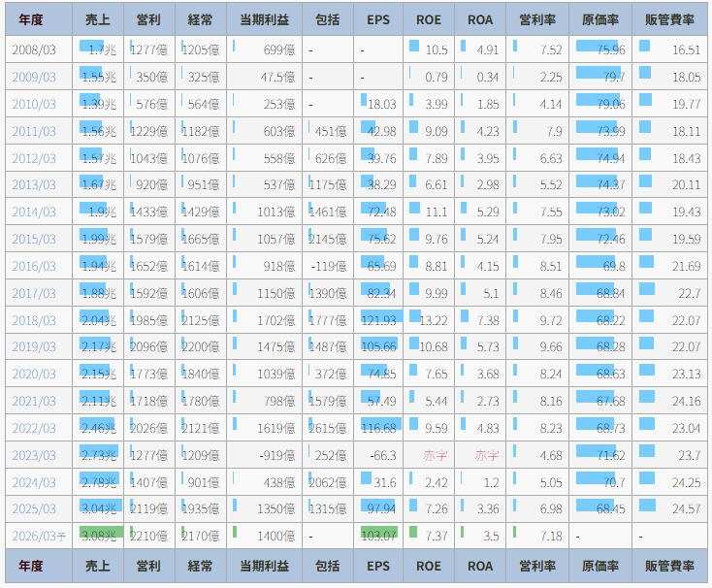
Task: Click the top 営利 column header
Action: pyautogui.click(x=149, y=19)
